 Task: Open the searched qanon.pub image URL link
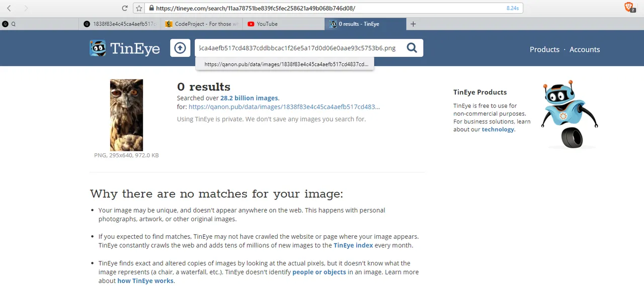click(284, 107)
